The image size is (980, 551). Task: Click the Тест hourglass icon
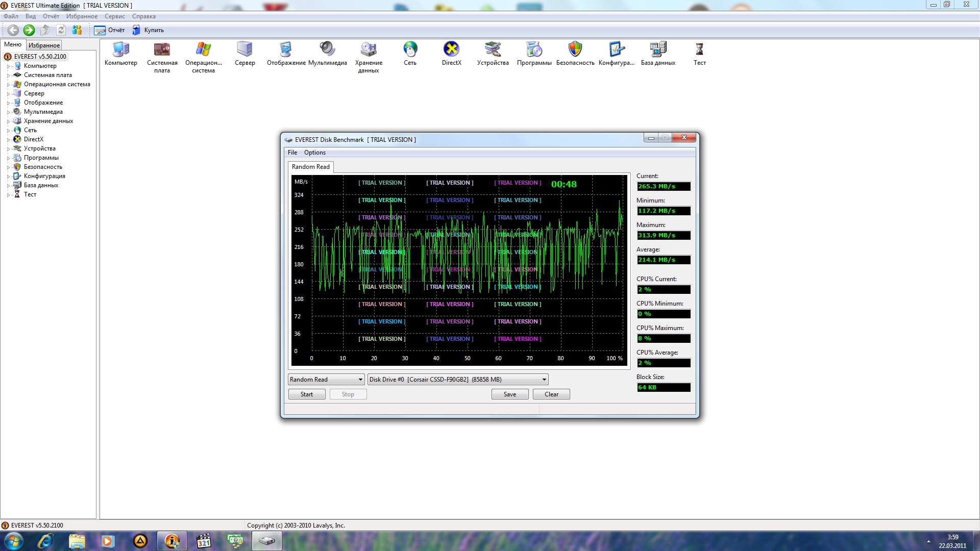click(x=699, y=50)
